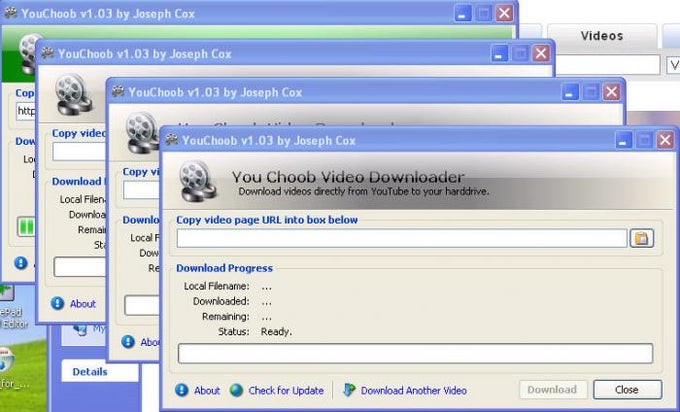Click the About link in second YouChoob window

[x=82, y=304]
